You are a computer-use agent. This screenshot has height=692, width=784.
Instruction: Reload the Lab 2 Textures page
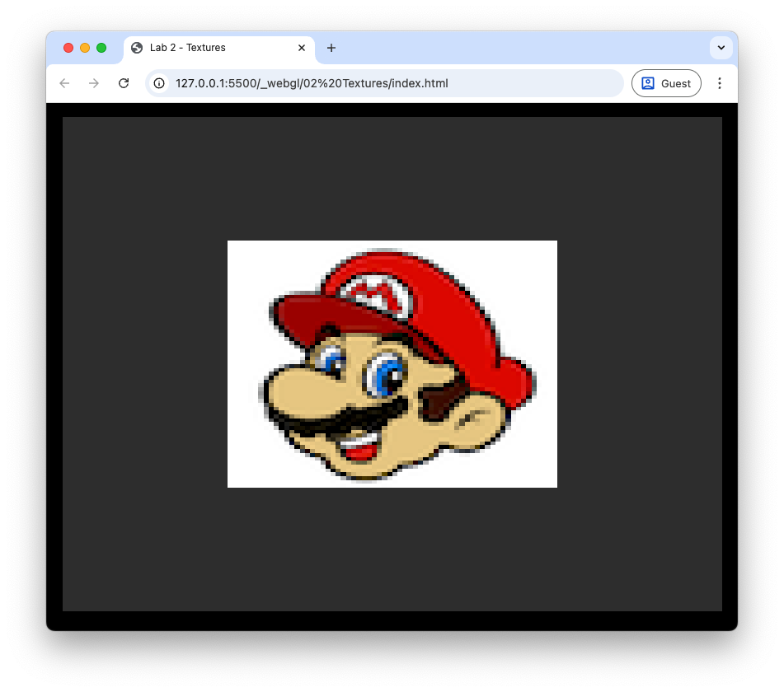[x=124, y=83]
